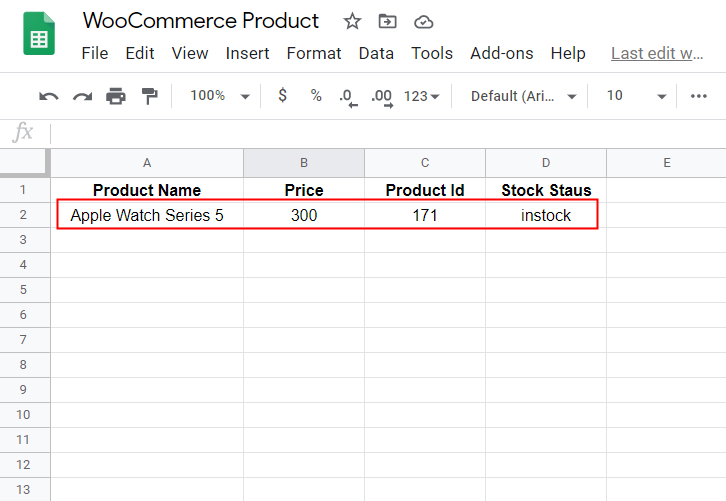Print the spreadsheet

click(x=116, y=96)
